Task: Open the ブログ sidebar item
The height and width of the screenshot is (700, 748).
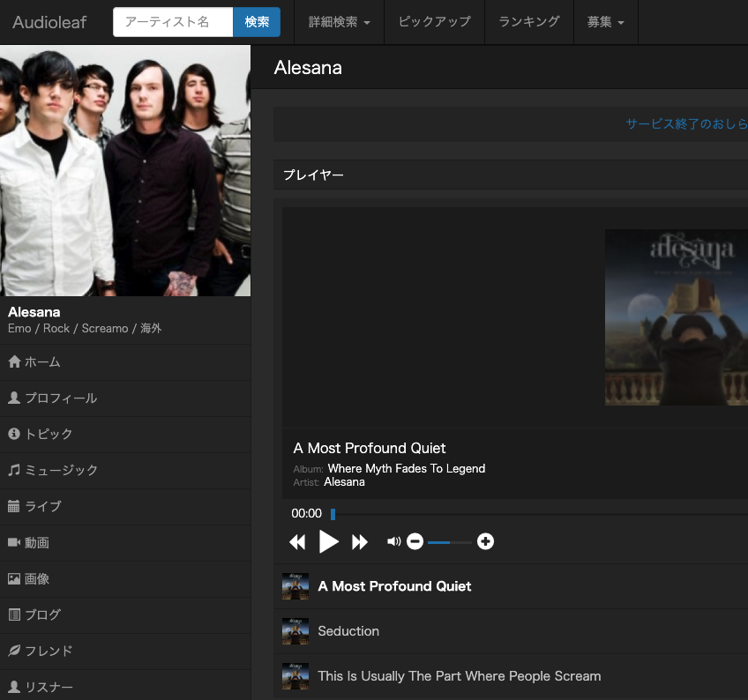Action: tap(125, 615)
